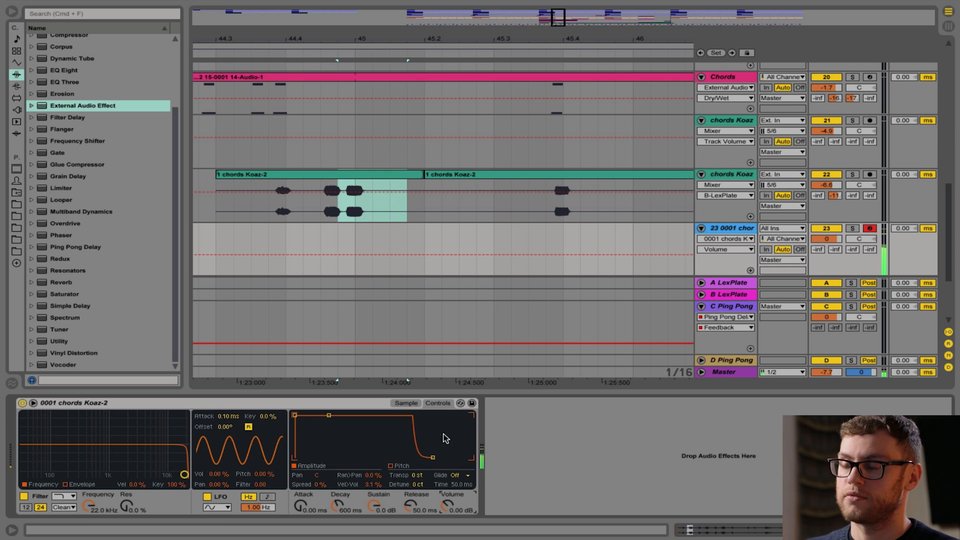Open the Plug-ins category icon
This screenshot has height=540, width=960.
click(x=17, y=110)
